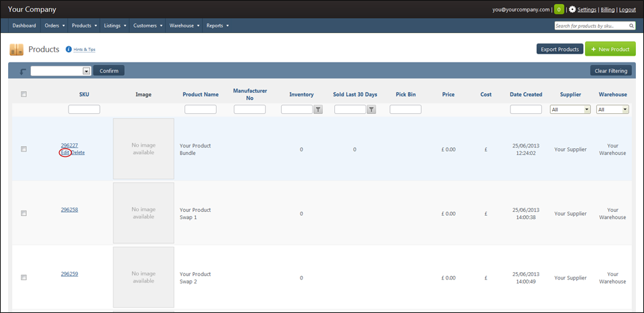Viewport: 644px width, 313px height.
Task: Click the product search by SKU field
Action: pos(592,26)
